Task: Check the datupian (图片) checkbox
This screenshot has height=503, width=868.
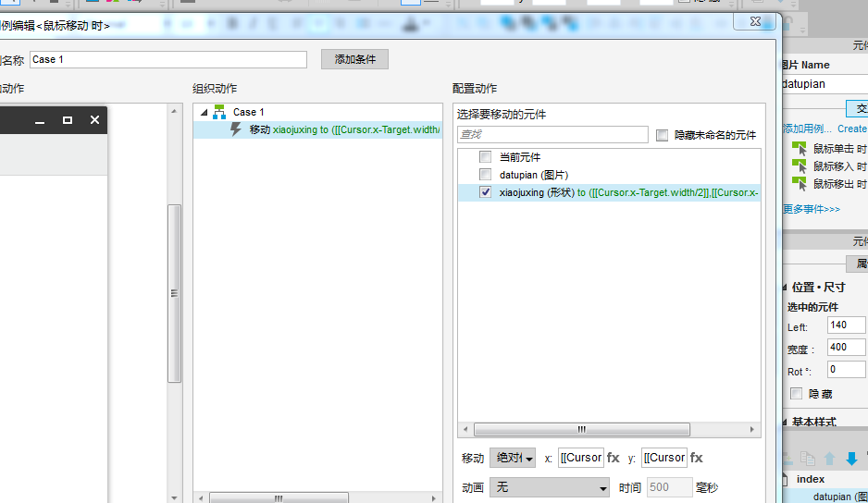Action: click(486, 175)
